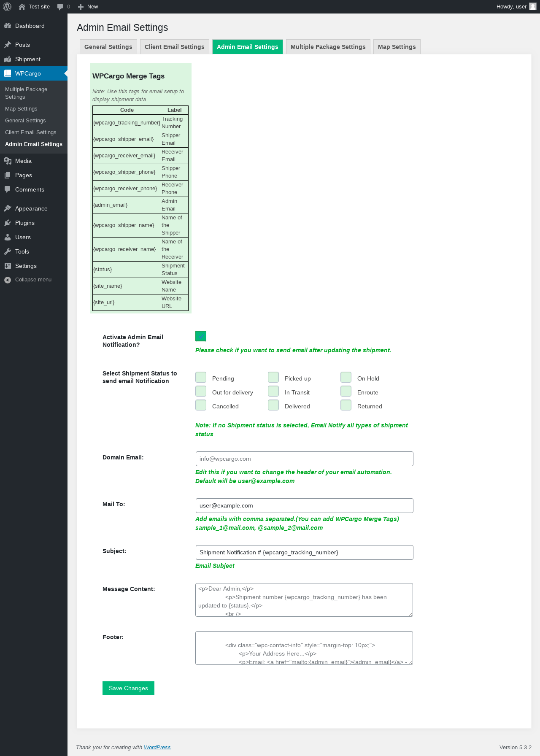Click the WPCargo book icon

[8, 73]
